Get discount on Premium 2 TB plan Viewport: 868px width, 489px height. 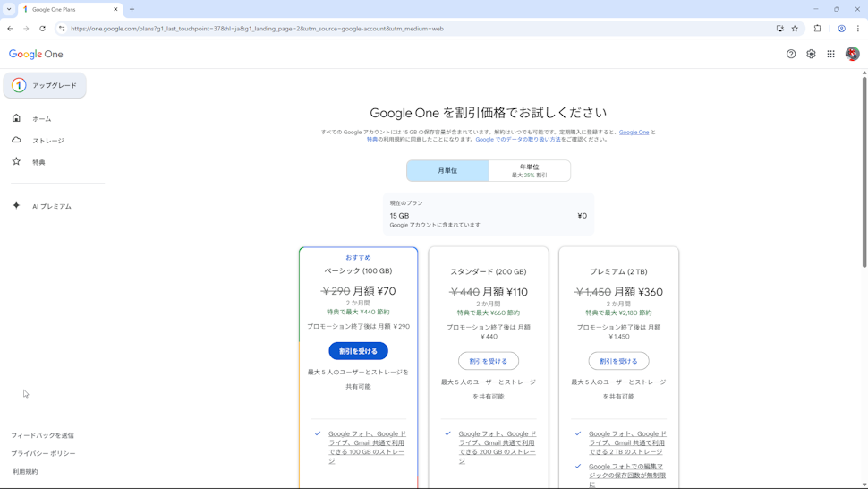618,361
